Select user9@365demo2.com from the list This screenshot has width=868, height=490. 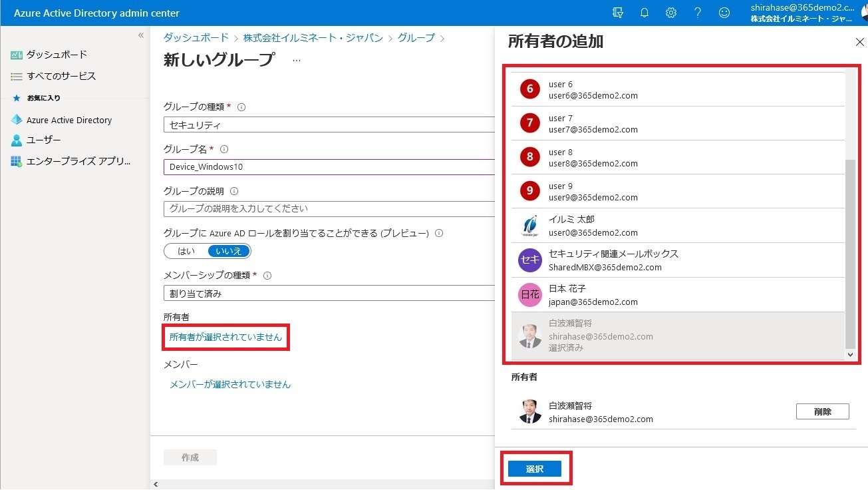click(678, 192)
